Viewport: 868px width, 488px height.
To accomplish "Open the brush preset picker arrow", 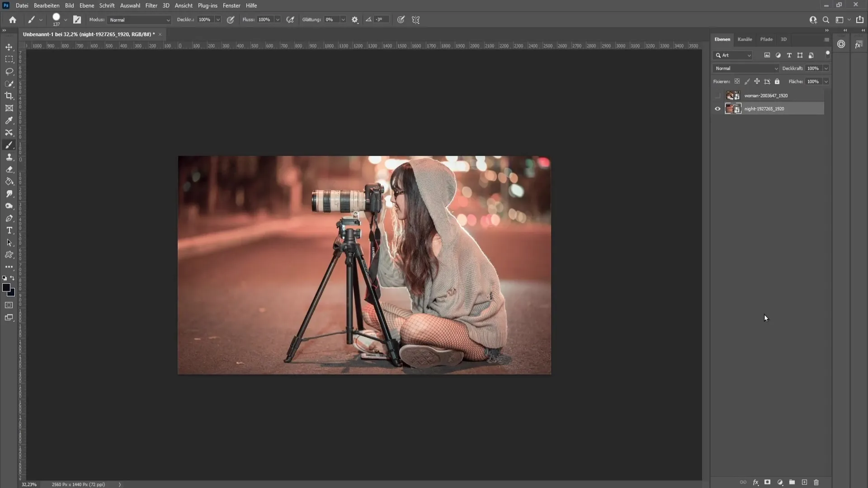I will coord(66,20).
